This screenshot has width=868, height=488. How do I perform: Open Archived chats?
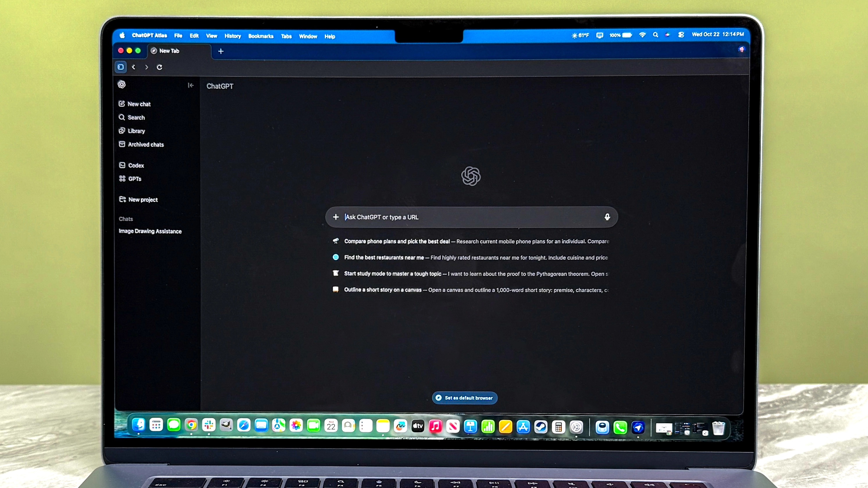(x=145, y=144)
